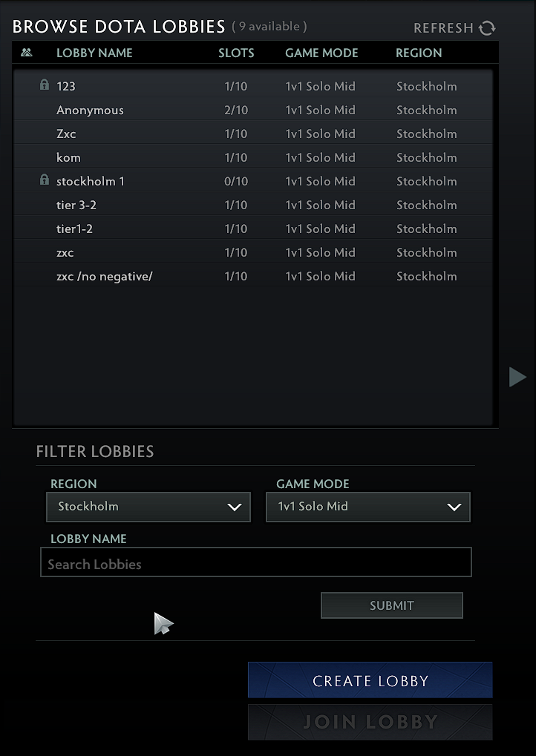Select the Anonymous lobby row
Viewport: 536px width, 756px height.
[252, 110]
